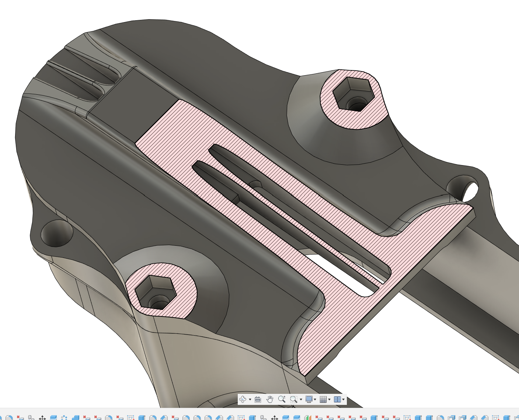Activate the Pan tool
This screenshot has height=420, width=519.
point(269,399)
